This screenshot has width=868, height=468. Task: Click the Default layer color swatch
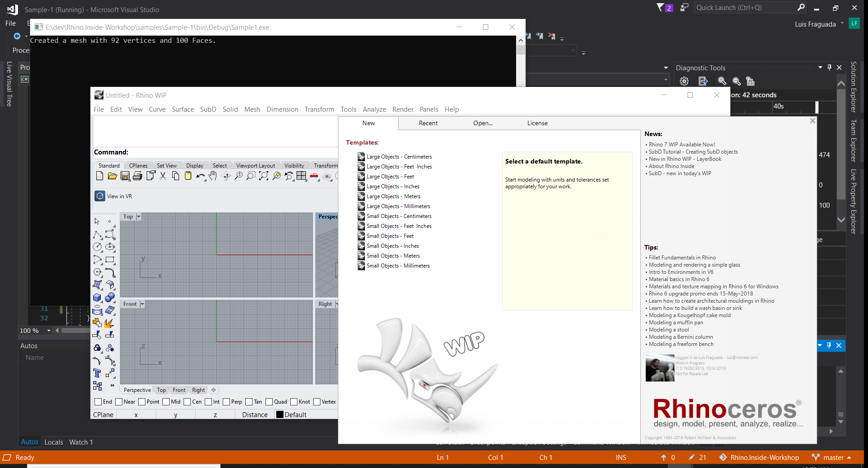(x=280, y=415)
